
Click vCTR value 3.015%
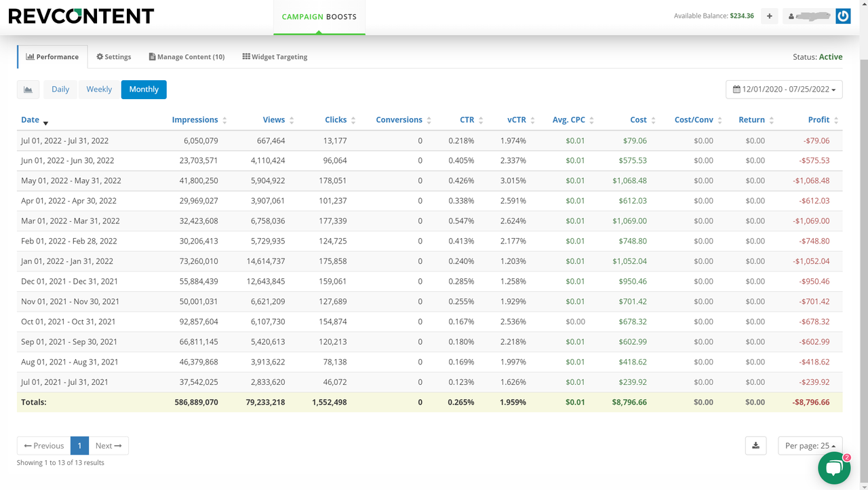point(513,181)
